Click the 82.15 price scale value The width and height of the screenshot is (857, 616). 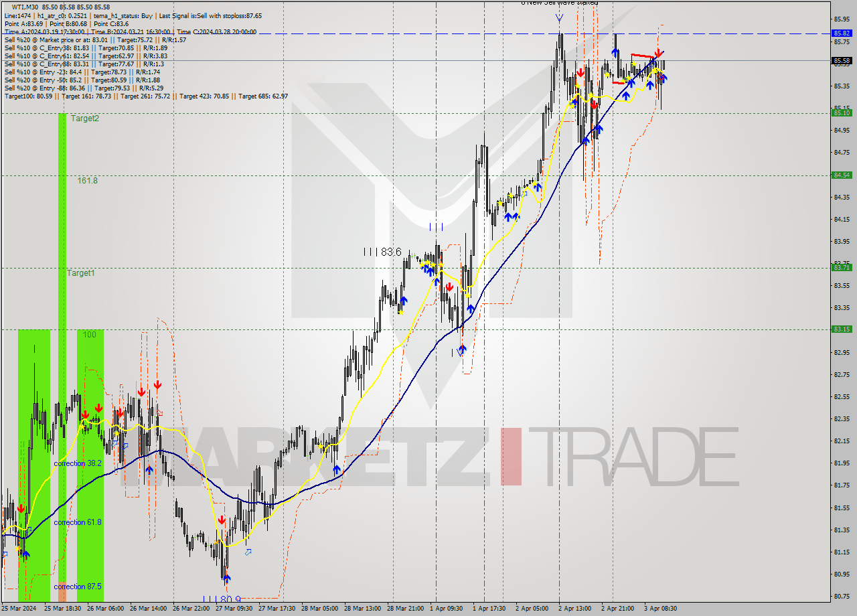click(x=842, y=441)
